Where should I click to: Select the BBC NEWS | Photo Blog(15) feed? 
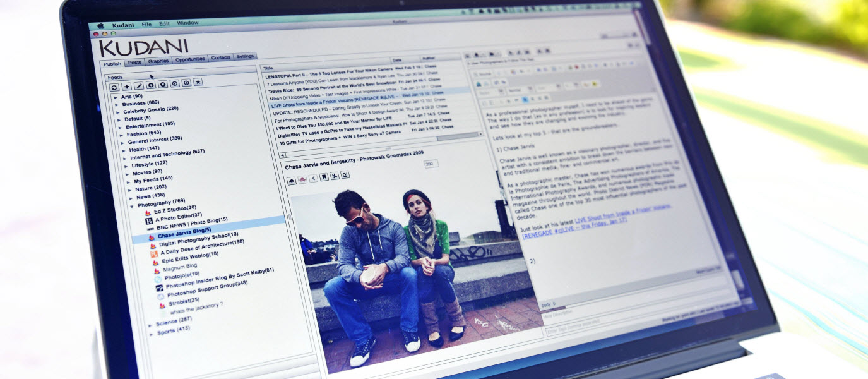[x=192, y=222]
